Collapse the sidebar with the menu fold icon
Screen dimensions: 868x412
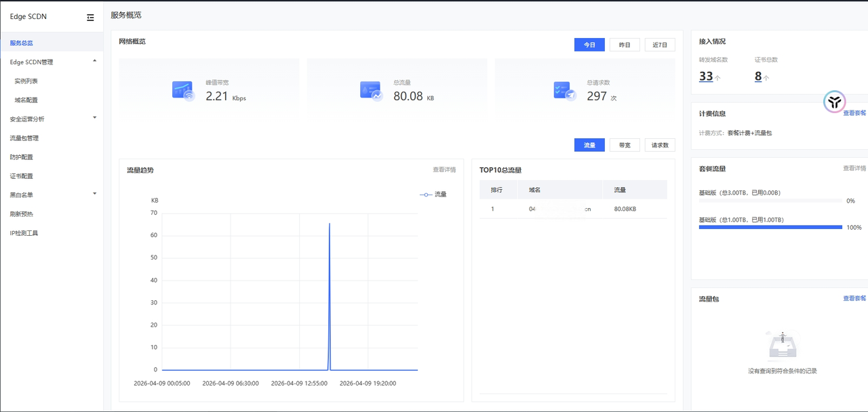[x=90, y=18]
